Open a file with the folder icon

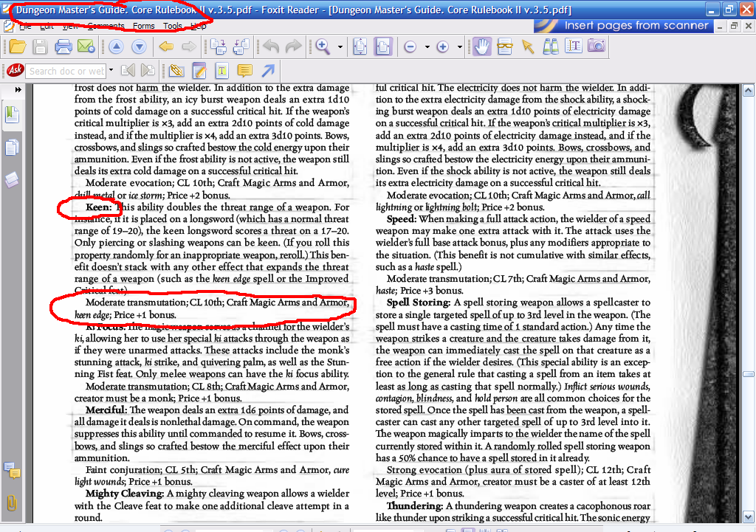pyautogui.click(x=18, y=46)
